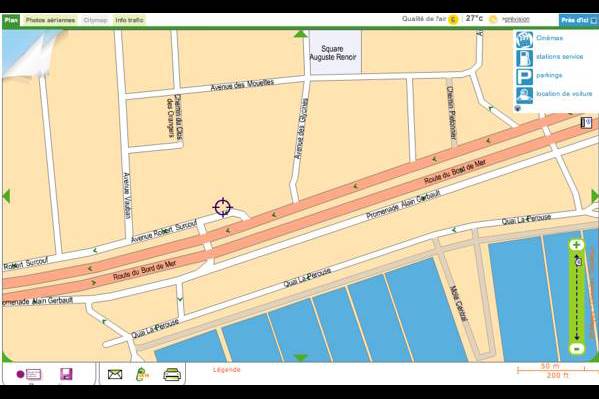Zoom in with the plus button
599x399 pixels.
tap(576, 245)
